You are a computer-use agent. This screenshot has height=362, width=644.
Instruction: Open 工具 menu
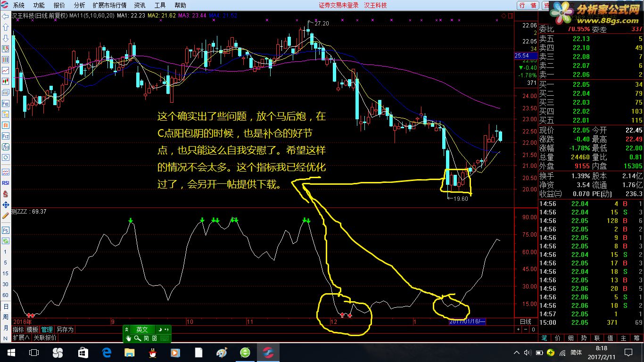tap(160, 5)
